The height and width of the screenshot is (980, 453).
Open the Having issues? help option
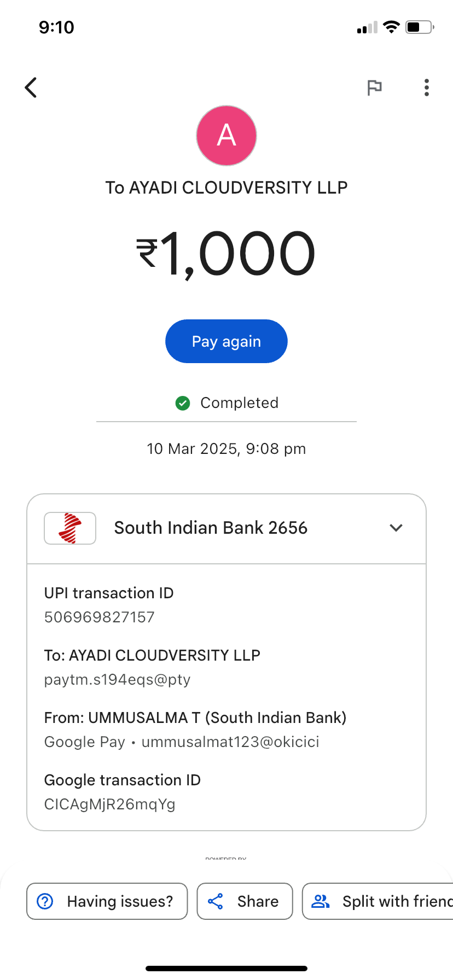click(x=107, y=901)
